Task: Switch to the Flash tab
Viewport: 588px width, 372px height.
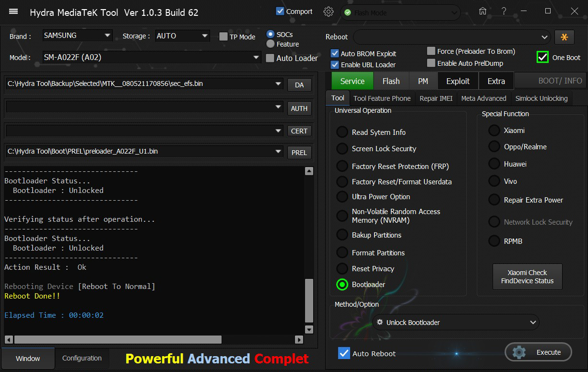Action: coord(391,81)
